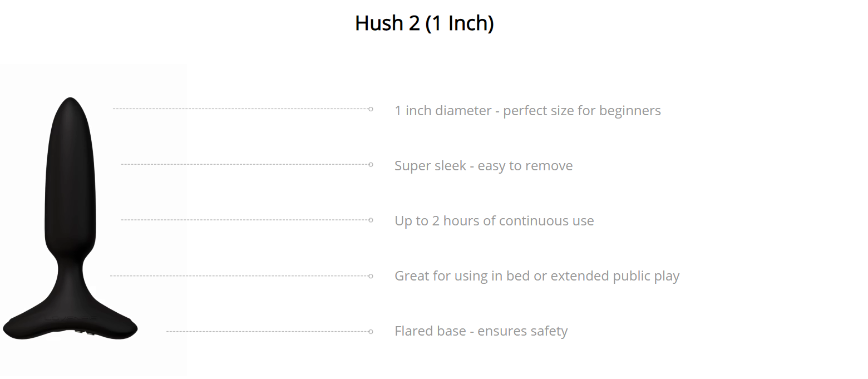Select "Up to 2 hours of continuous use" text

(x=494, y=220)
